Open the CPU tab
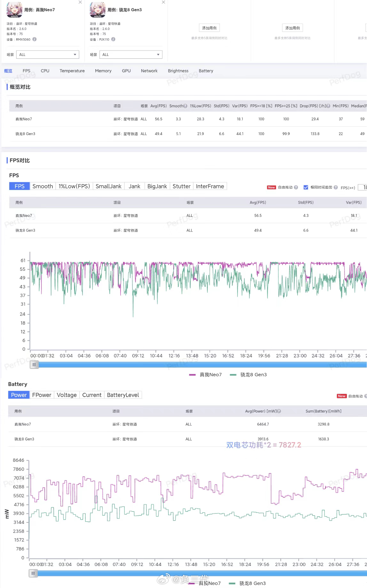The width and height of the screenshot is (367, 588). click(x=45, y=71)
